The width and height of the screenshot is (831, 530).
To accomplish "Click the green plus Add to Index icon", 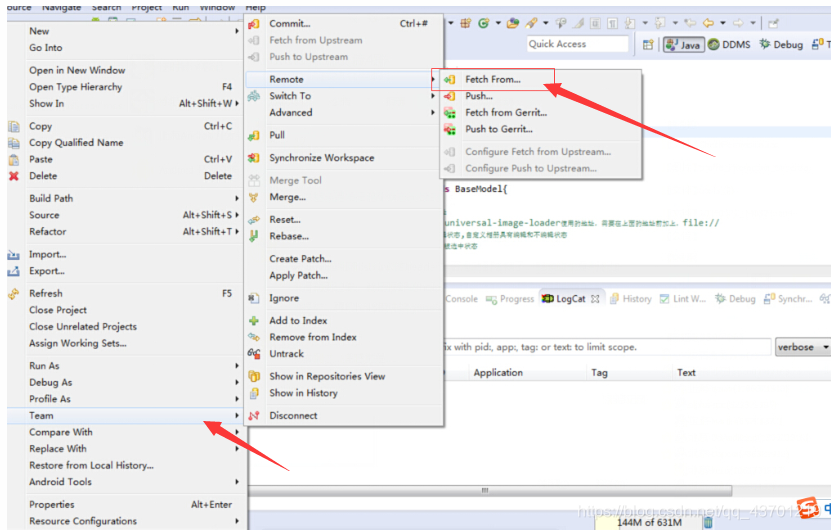I will pyautogui.click(x=254, y=321).
